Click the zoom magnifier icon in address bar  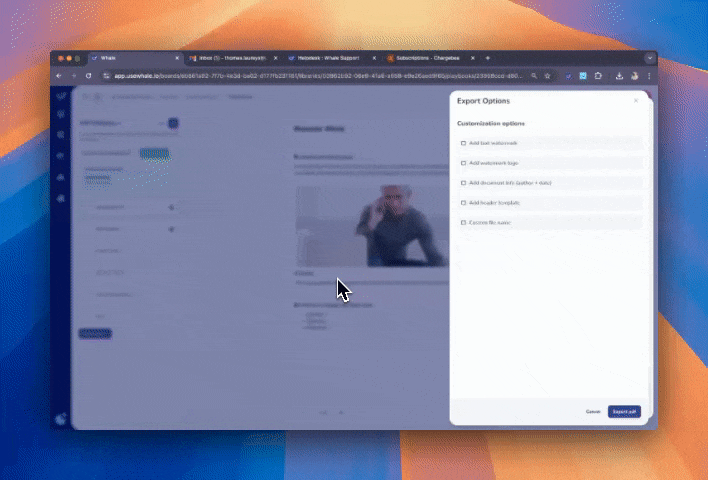pos(534,76)
